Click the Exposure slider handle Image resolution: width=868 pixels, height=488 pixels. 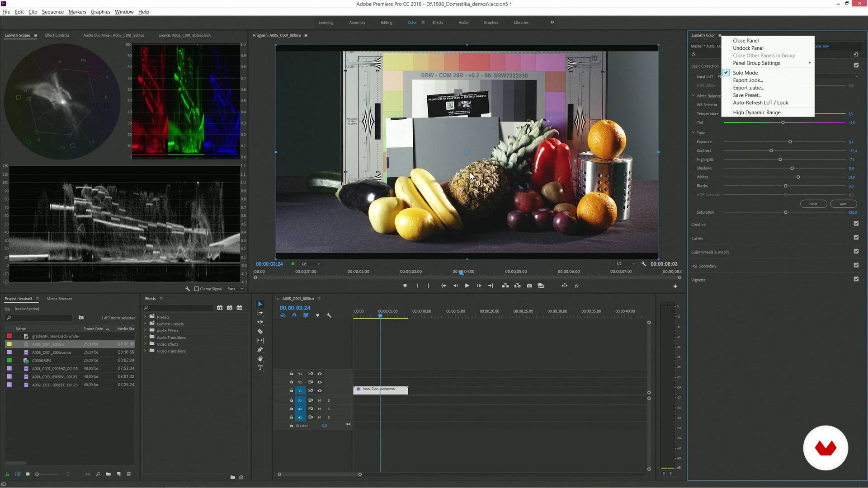(790, 142)
